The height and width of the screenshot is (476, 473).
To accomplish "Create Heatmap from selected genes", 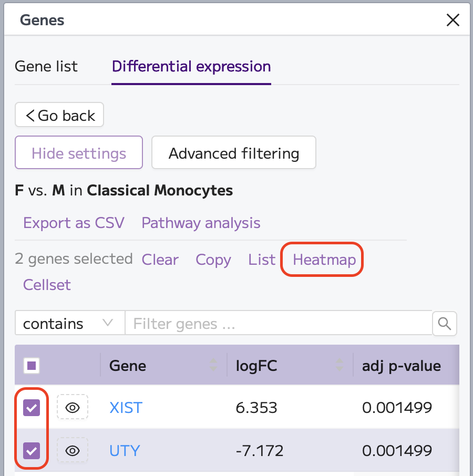I will (x=324, y=260).
